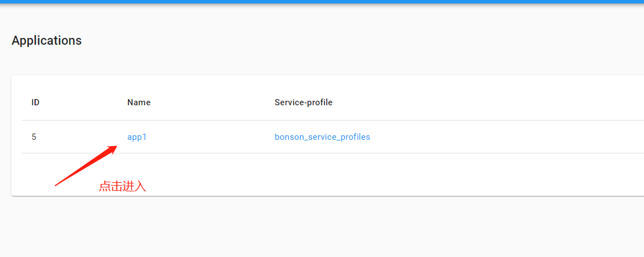
Task: Open the bonson_service_profiles link
Action: pyautogui.click(x=322, y=137)
